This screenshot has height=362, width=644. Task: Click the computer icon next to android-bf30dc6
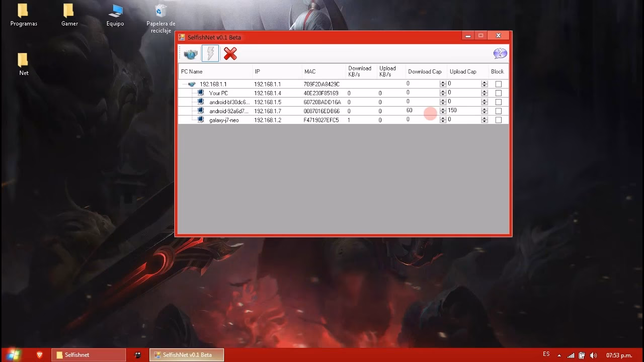click(x=201, y=102)
